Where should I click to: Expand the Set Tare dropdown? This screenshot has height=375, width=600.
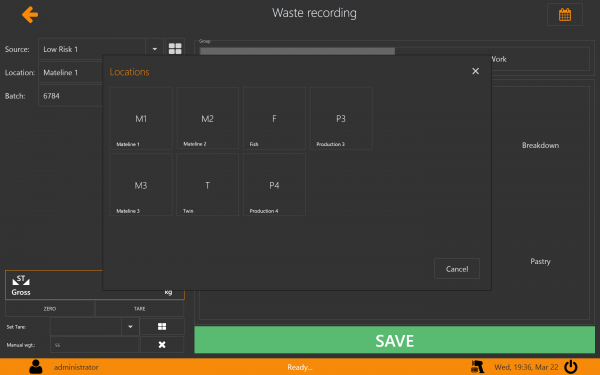(x=130, y=326)
